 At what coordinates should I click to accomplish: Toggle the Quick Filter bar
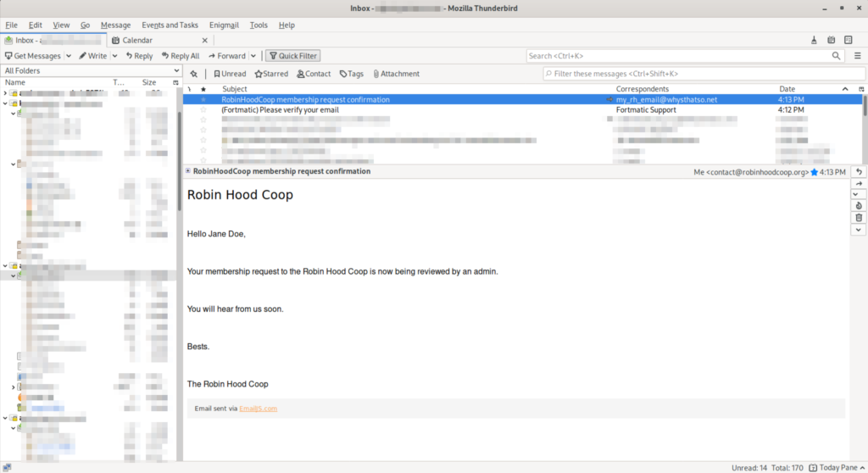point(293,56)
